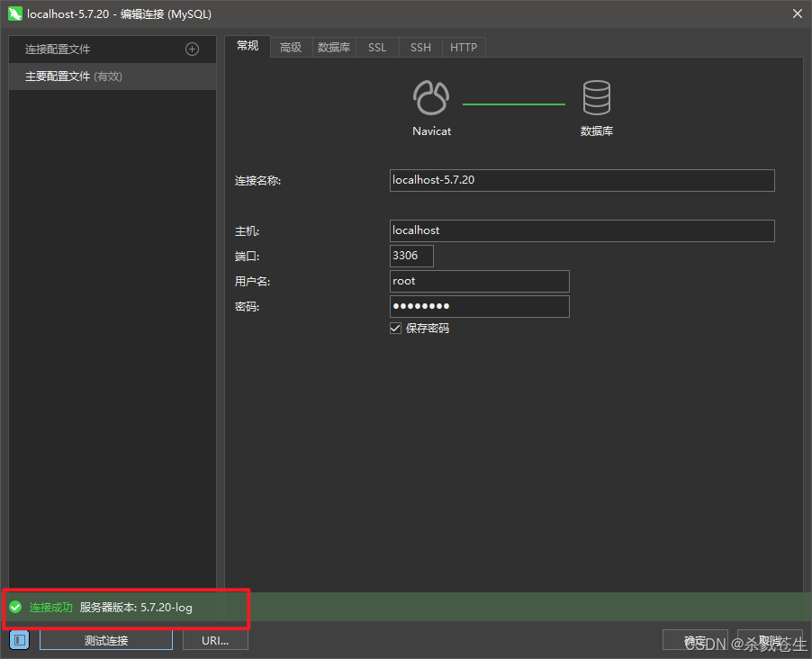Image resolution: width=812 pixels, height=659 pixels.
Task: Click the Navicat caption under logo
Action: click(x=431, y=131)
